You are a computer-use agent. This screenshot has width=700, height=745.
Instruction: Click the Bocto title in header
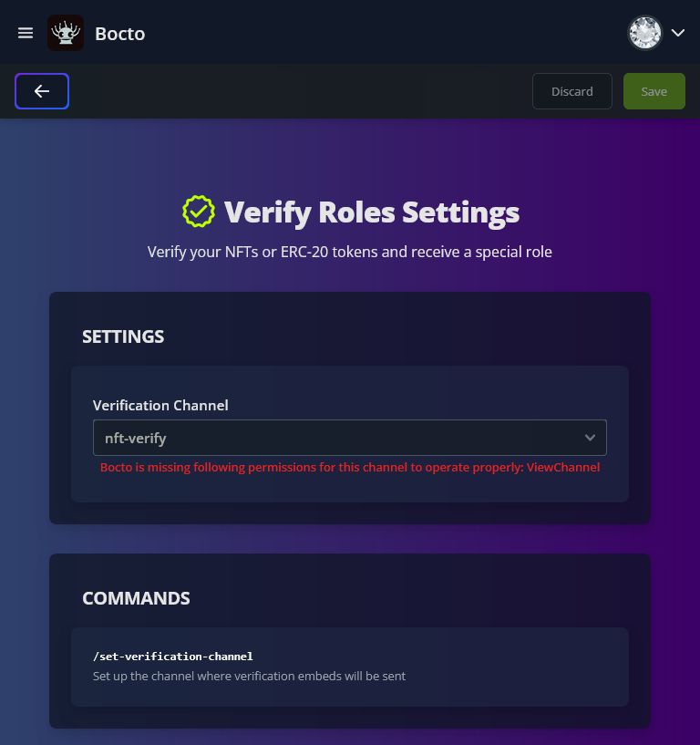(120, 34)
